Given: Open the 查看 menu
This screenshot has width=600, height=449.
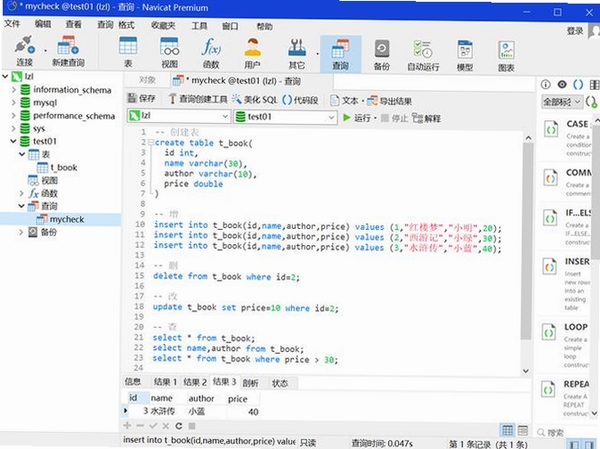Looking at the screenshot, I should tap(73, 24).
